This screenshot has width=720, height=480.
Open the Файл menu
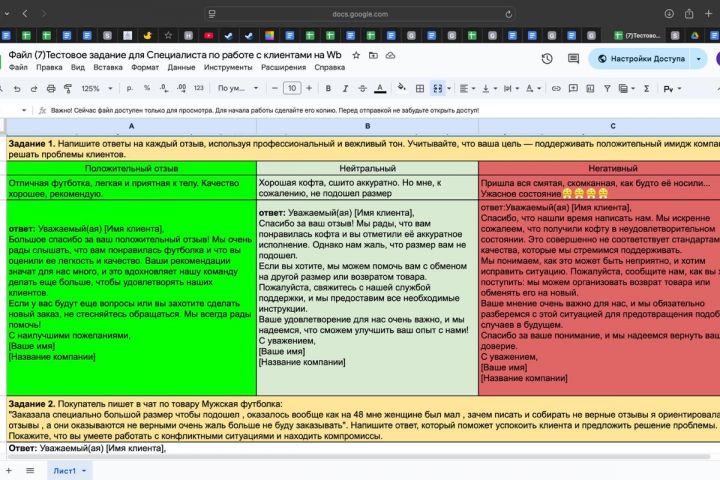tap(18, 68)
